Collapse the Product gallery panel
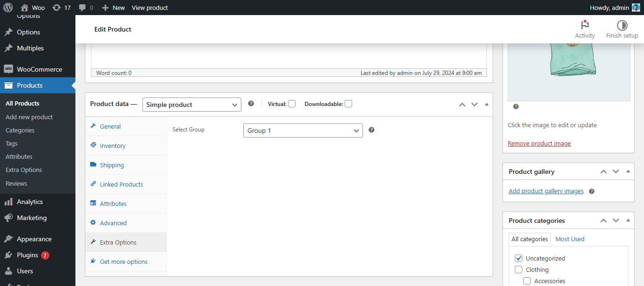 coord(628,172)
